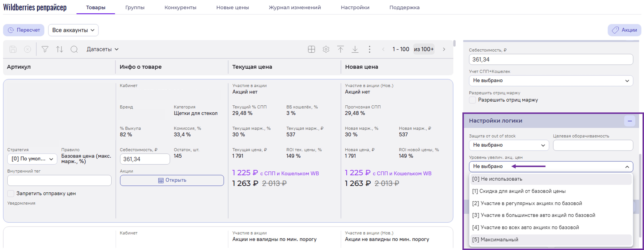Open the search magnifier tool
The width and height of the screenshot is (644, 250).
pos(74,49)
